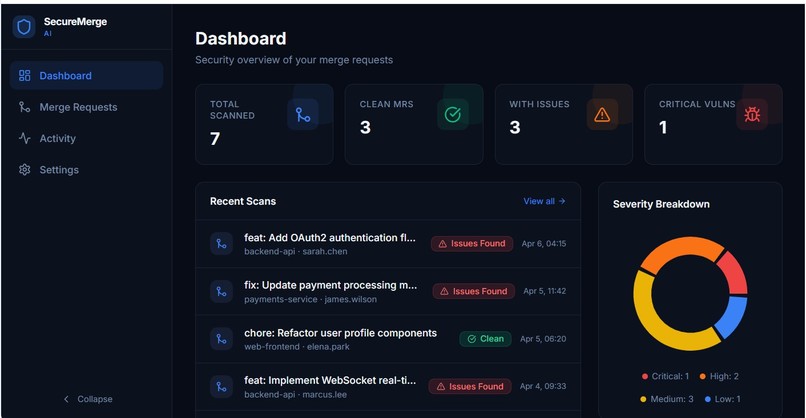Viewport: 806px width, 418px height.
Task: Click the Apr 4, 09:33 timestamp
Action: coord(543,386)
